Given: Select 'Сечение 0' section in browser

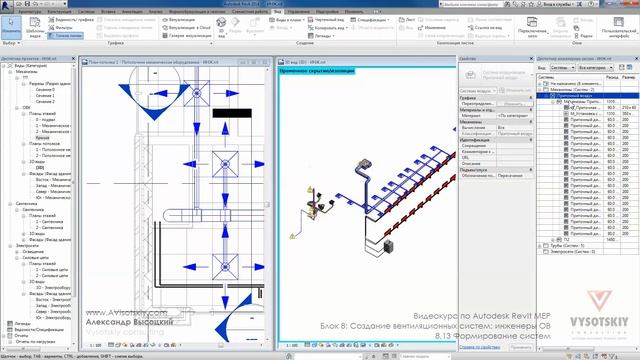Looking at the screenshot, I should coord(45,89).
